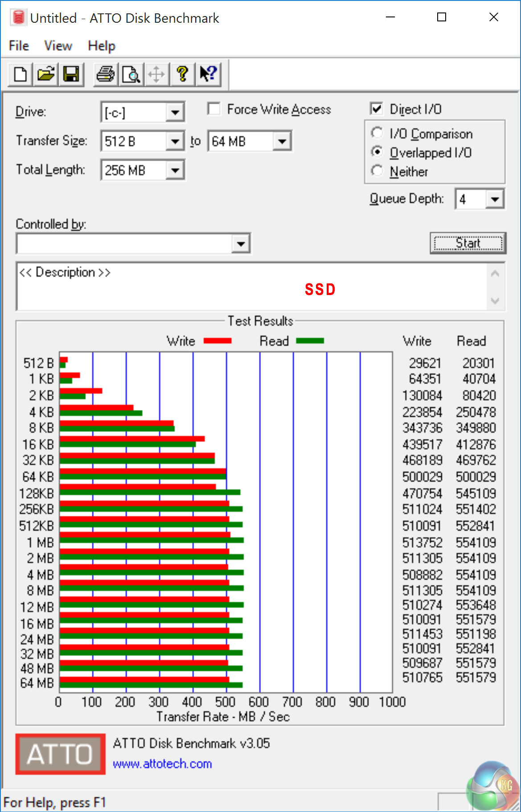
Task: Click the 64 KB write bar in chart
Action: 143,471
